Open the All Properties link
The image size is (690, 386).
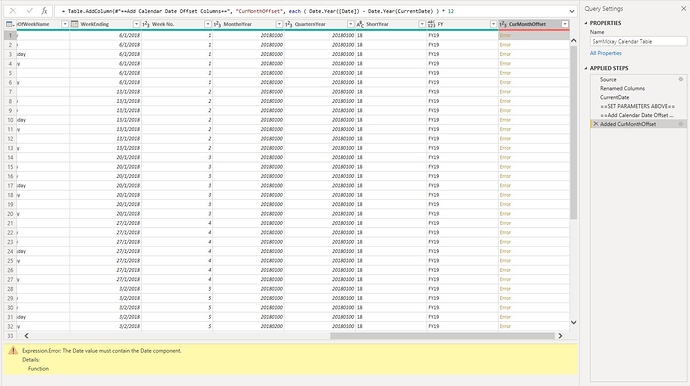606,53
